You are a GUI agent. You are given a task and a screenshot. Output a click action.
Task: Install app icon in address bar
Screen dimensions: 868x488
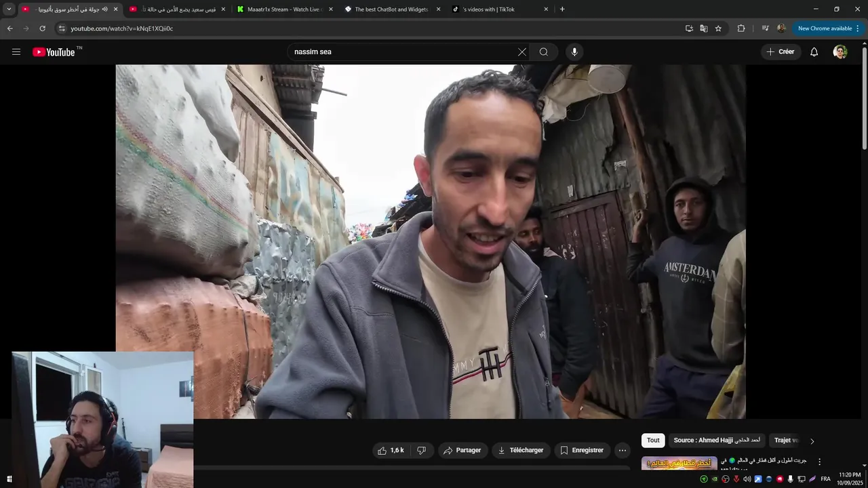point(689,28)
